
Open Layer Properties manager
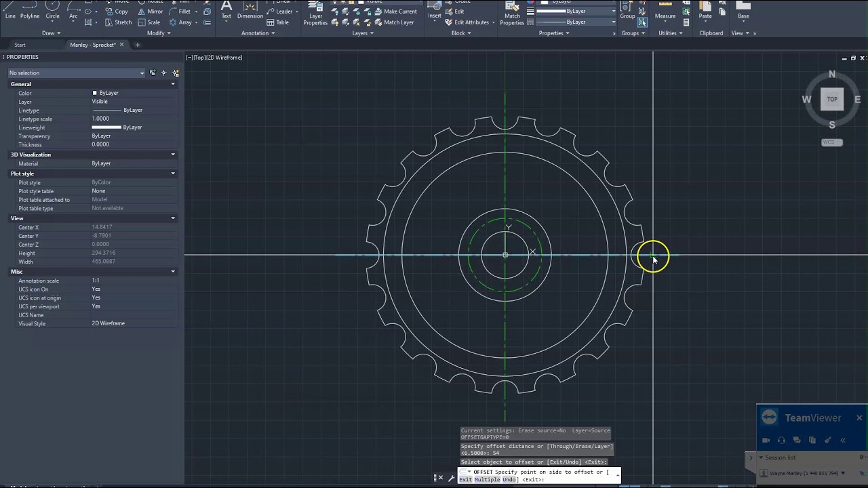pos(315,12)
